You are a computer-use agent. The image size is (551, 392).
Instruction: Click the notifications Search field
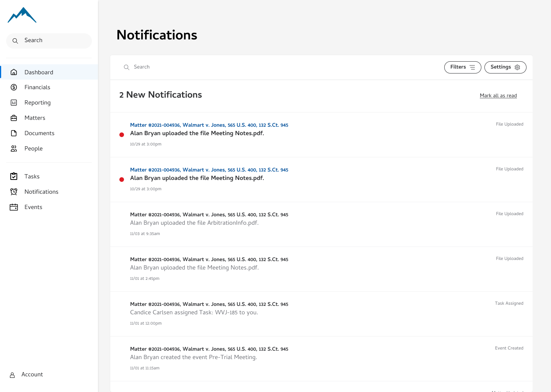[x=142, y=67]
